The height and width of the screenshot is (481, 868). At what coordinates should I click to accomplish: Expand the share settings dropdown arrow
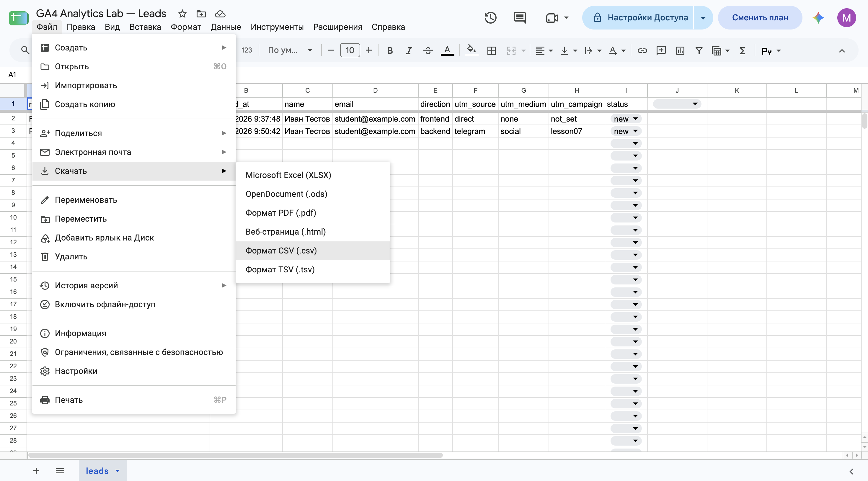point(703,17)
